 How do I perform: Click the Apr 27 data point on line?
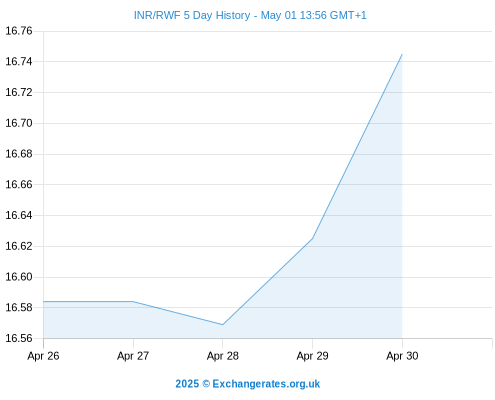(133, 301)
